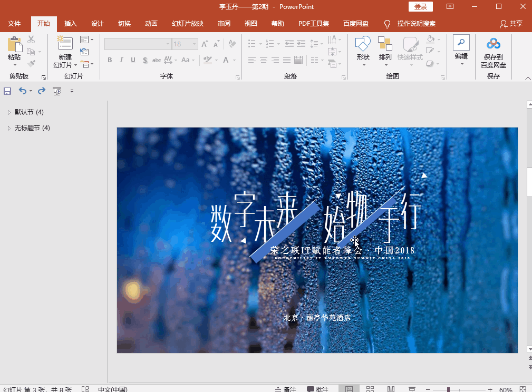The width and height of the screenshot is (532, 392).
Task: Click the AV character spacing icon
Action: click(168, 60)
